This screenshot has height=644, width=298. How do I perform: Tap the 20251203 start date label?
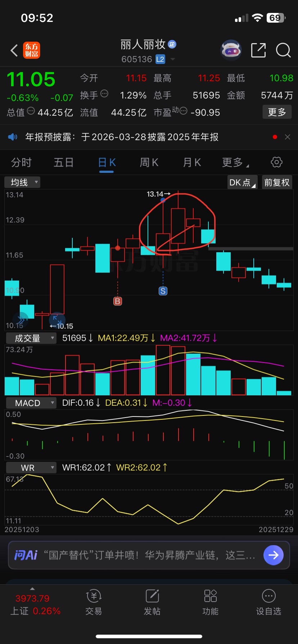(22, 529)
